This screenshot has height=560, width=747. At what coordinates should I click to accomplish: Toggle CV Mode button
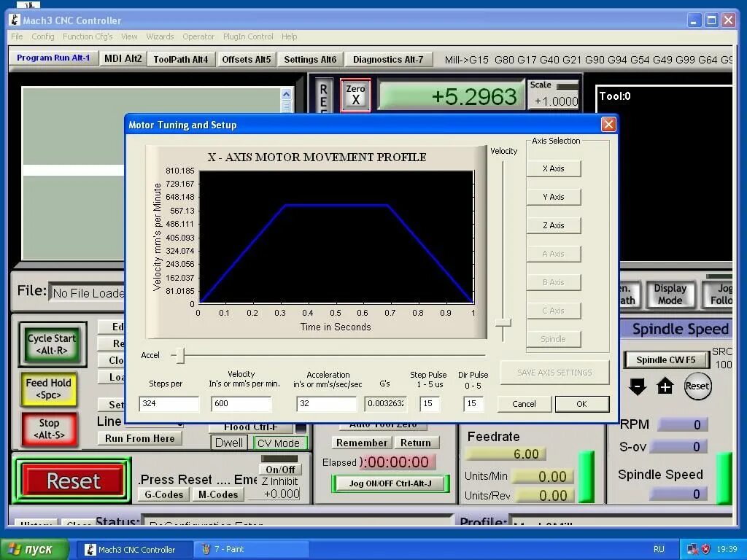[x=279, y=443]
